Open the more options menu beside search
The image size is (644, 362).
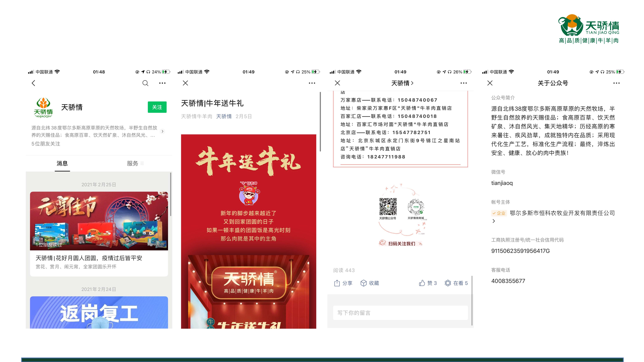coord(162,83)
